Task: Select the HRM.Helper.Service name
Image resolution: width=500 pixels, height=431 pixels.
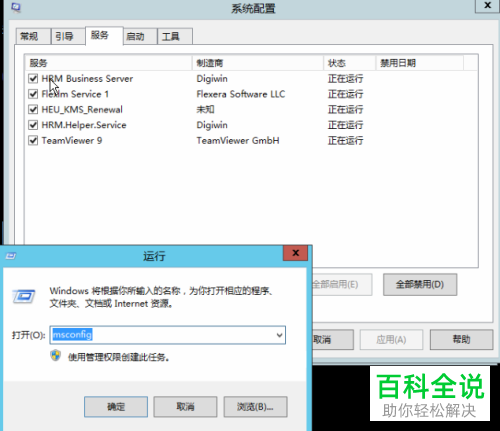Action: (x=84, y=125)
